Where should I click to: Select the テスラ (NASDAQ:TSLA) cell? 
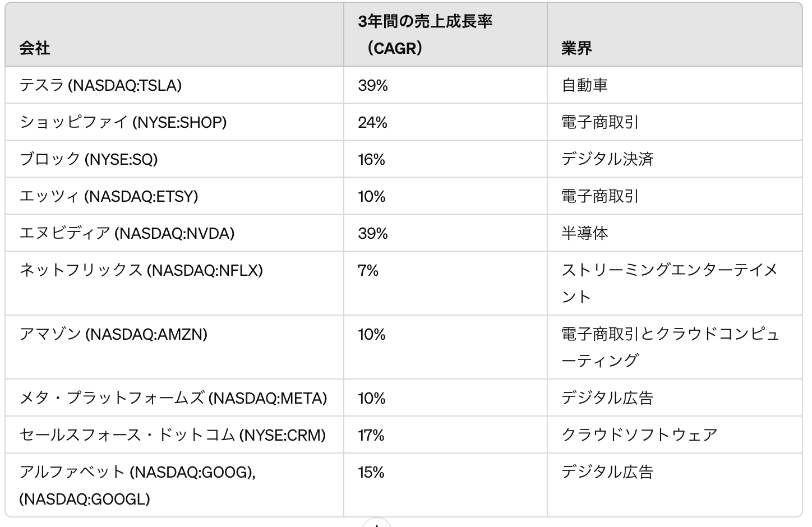(101, 85)
